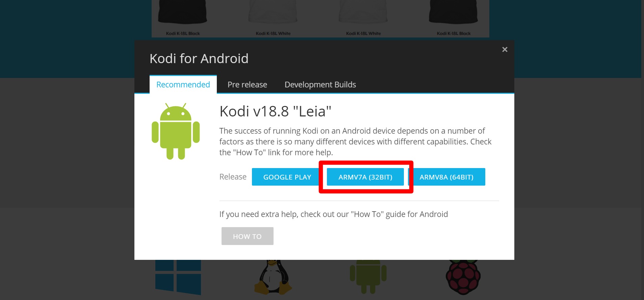Download the ARMV7A (32BIT) release

365,177
